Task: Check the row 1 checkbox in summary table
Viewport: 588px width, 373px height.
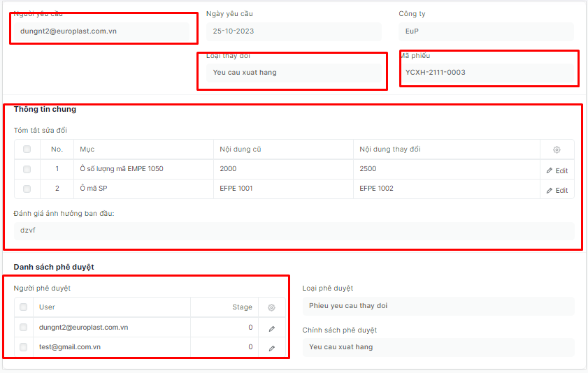Action: [x=27, y=169]
